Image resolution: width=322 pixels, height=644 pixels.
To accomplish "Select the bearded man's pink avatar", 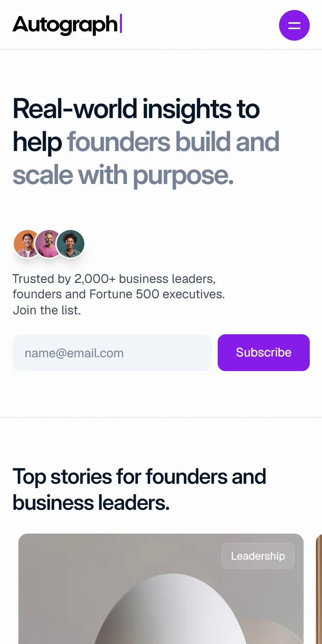I will [49, 244].
